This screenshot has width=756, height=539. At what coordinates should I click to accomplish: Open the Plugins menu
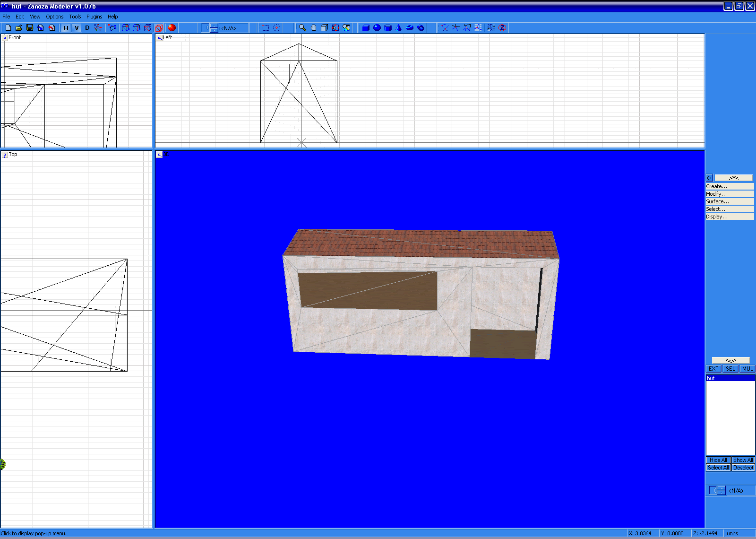[94, 17]
